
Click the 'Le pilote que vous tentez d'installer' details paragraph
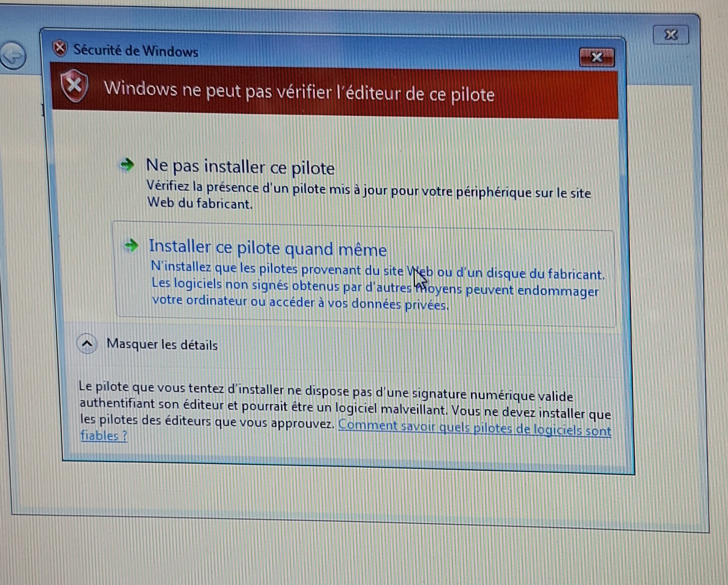click(346, 412)
